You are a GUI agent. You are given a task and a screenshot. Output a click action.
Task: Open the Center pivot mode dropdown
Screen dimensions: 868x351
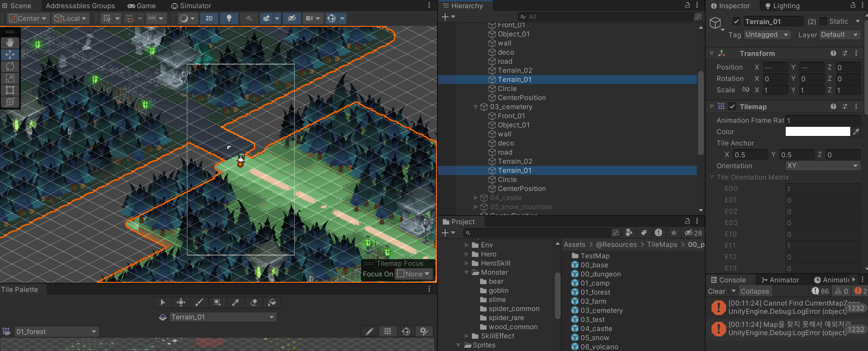coord(28,18)
